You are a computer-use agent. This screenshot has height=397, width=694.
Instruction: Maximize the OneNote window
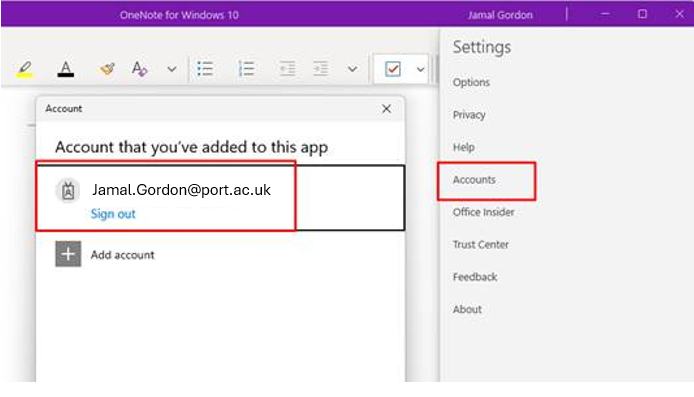pos(642,14)
